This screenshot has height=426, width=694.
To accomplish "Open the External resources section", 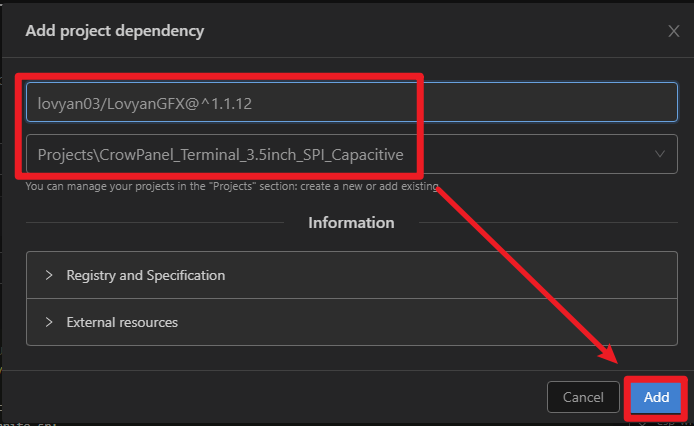I will point(352,322).
